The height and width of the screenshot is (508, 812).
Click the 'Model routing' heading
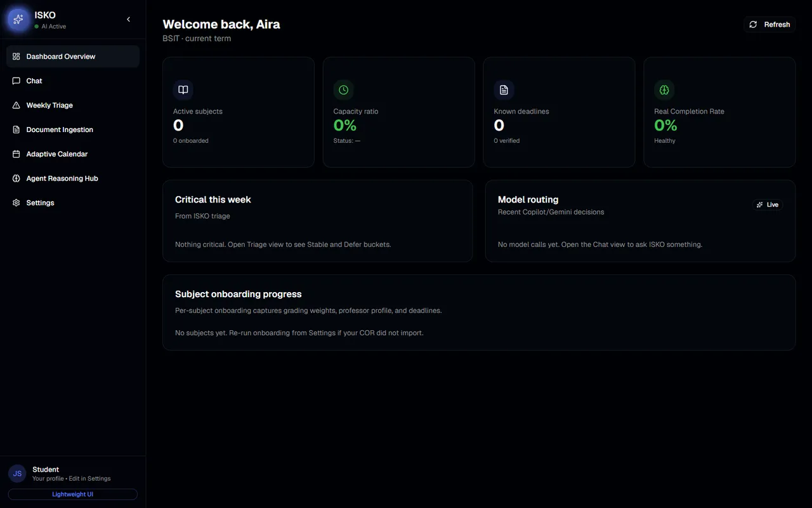click(x=528, y=199)
